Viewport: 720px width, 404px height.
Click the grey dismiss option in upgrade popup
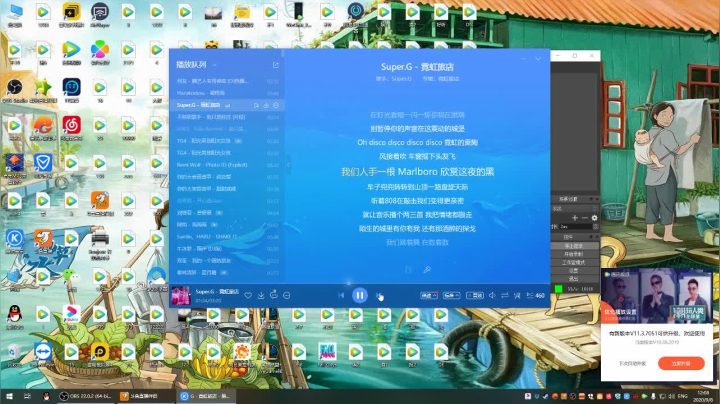(632, 364)
